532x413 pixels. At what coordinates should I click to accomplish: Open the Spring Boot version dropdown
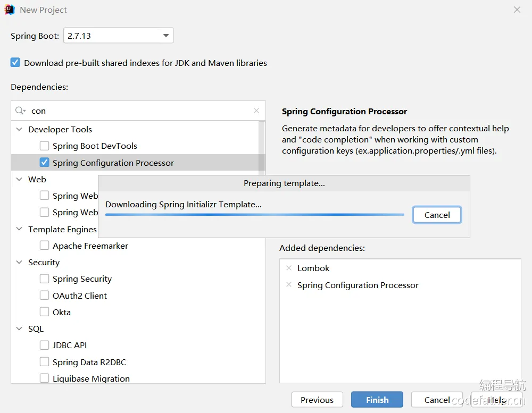click(119, 36)
